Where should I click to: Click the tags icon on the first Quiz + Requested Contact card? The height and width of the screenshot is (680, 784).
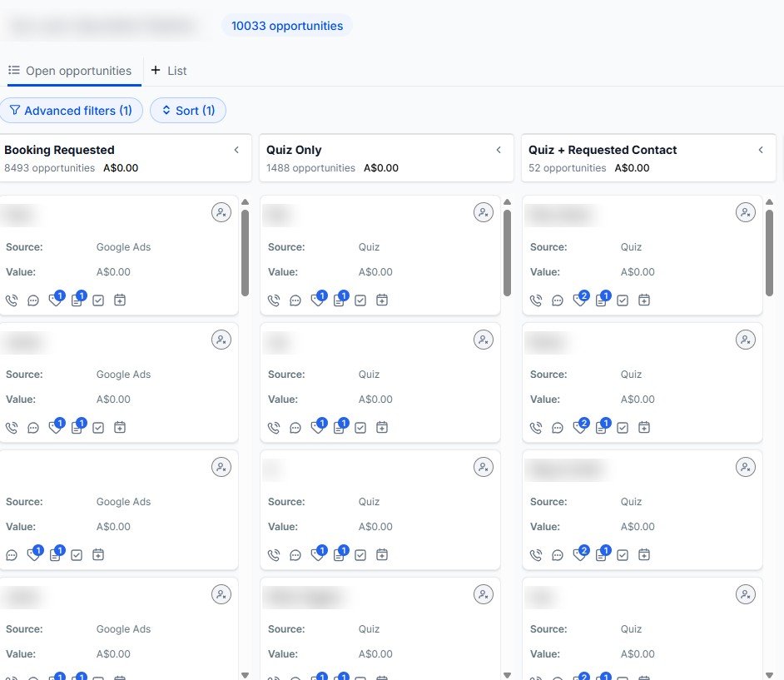(x=580, y=300)
